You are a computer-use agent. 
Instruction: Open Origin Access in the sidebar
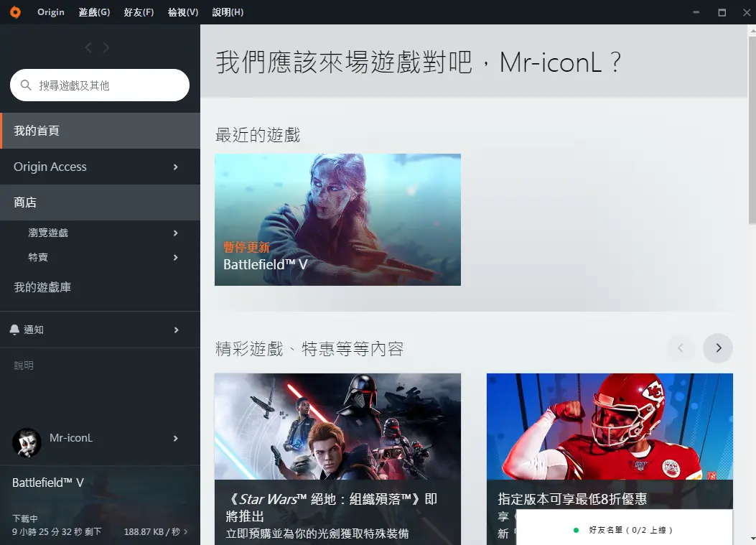(x=101, y=167)
